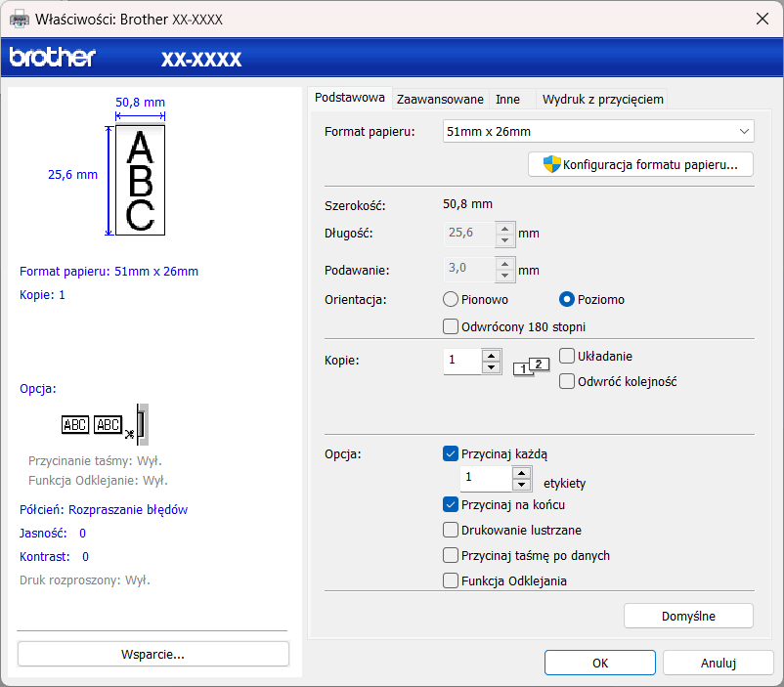Open the Format papieru dropdown
The height and width of the screenshot is (687, 784).
(x=598, y=131)
